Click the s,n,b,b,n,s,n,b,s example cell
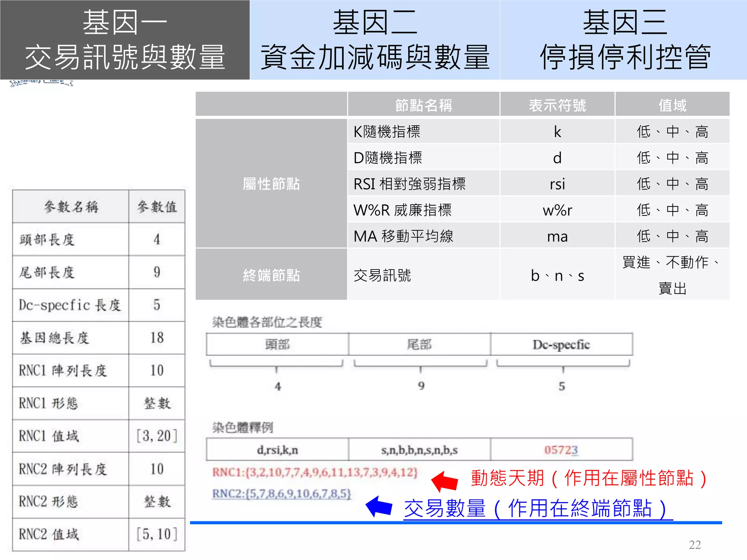The height and width of the screenshot is (560, 747). click(419, 450)
